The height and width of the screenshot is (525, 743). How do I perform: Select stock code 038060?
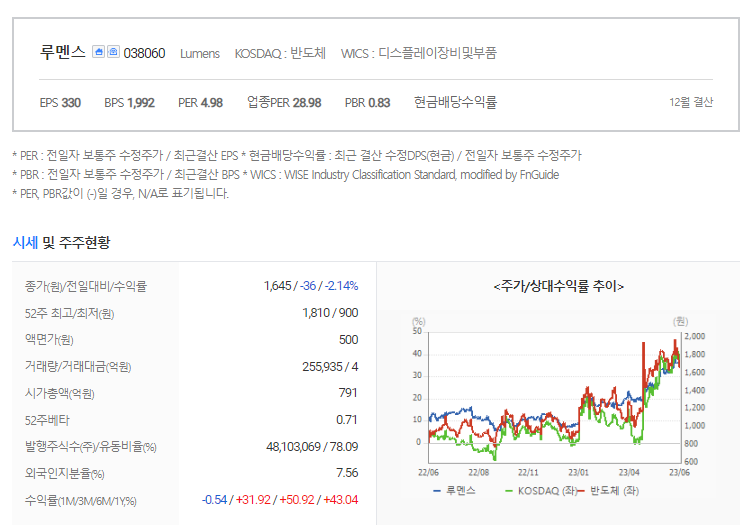(145, 53)
